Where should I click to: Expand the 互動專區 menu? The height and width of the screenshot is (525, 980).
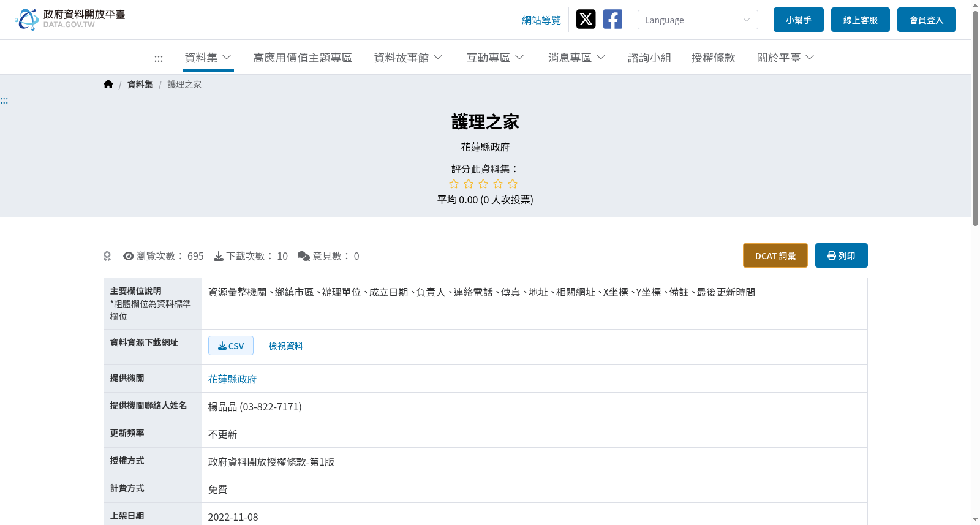pyautogui.click(x=496, y=58)
